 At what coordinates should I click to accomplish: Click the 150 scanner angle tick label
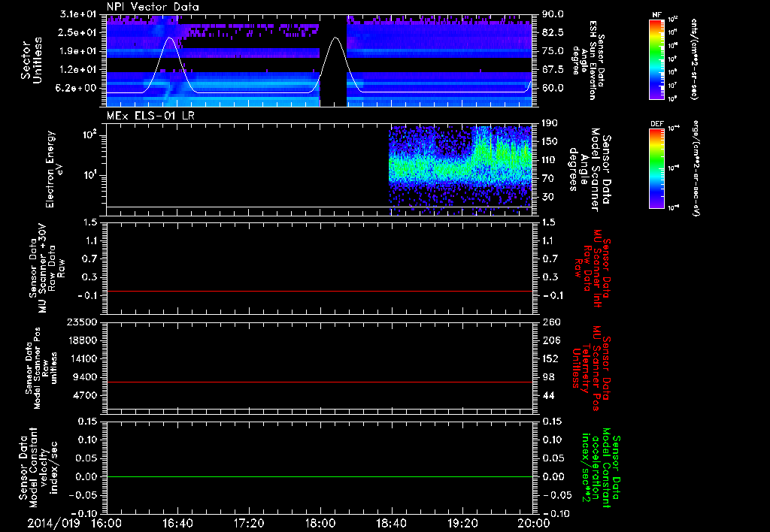[x=550, y=141]
